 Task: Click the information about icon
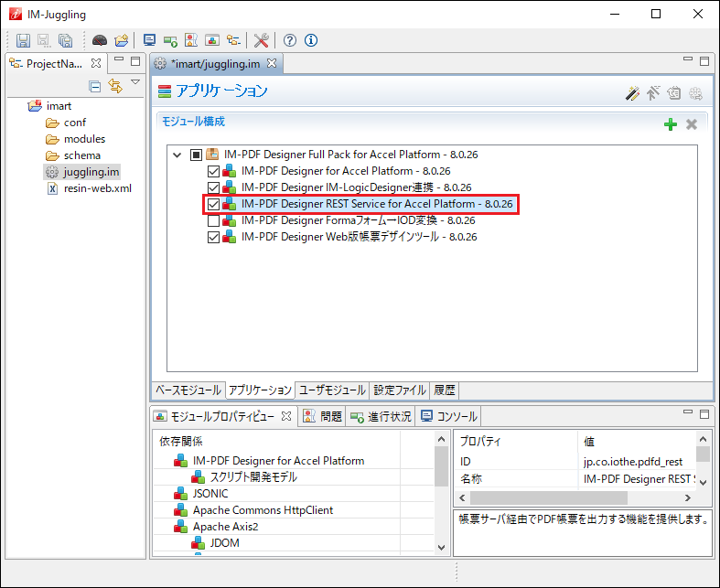311,40
